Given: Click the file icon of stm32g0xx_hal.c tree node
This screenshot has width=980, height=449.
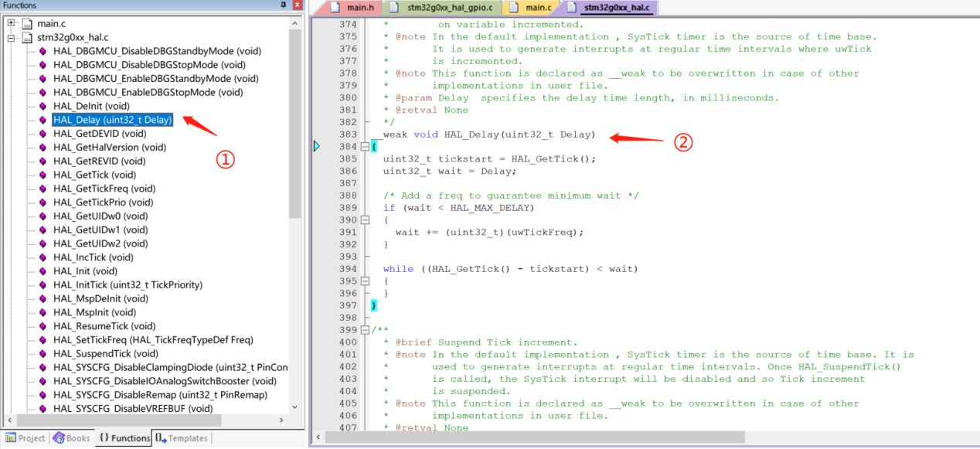Looking at the screenshot, I should pos(27,37).
